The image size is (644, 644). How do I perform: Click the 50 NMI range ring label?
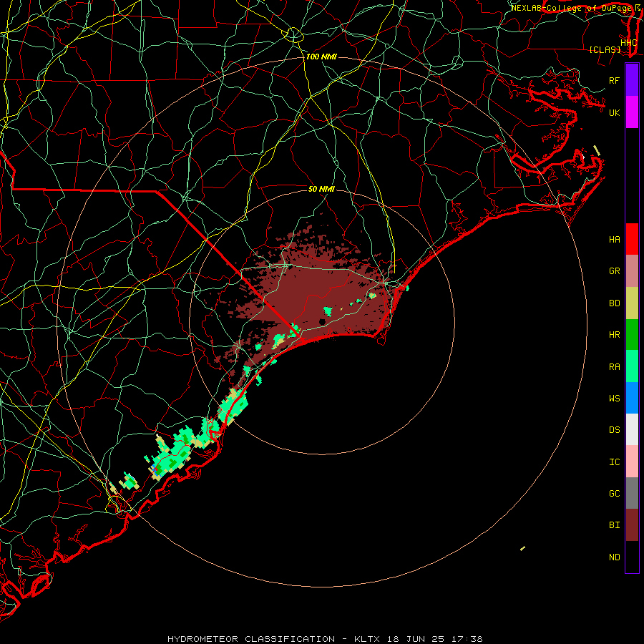[x=321, y=189]
